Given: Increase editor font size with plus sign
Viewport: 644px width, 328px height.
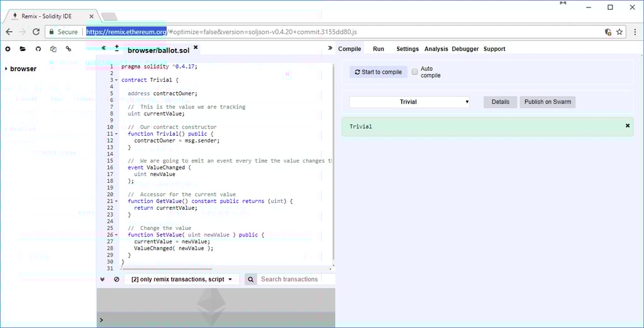Looking at the screenshot, I should tap(116, 46).
